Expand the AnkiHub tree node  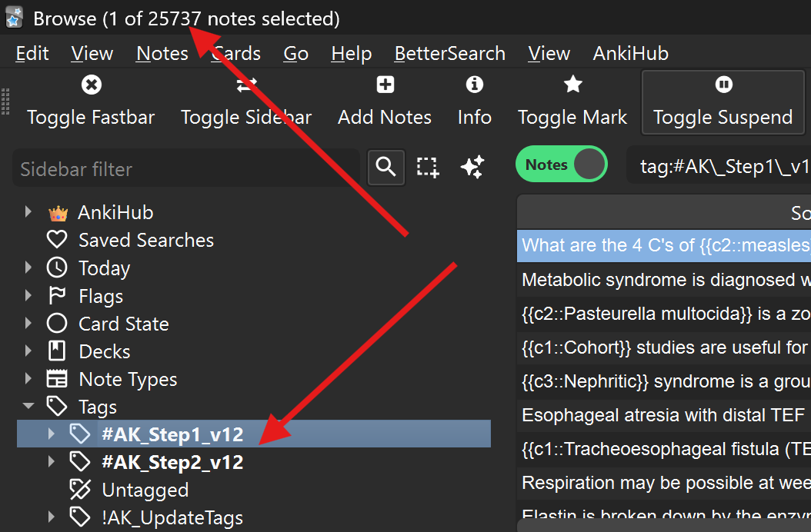tap(28, 213)
